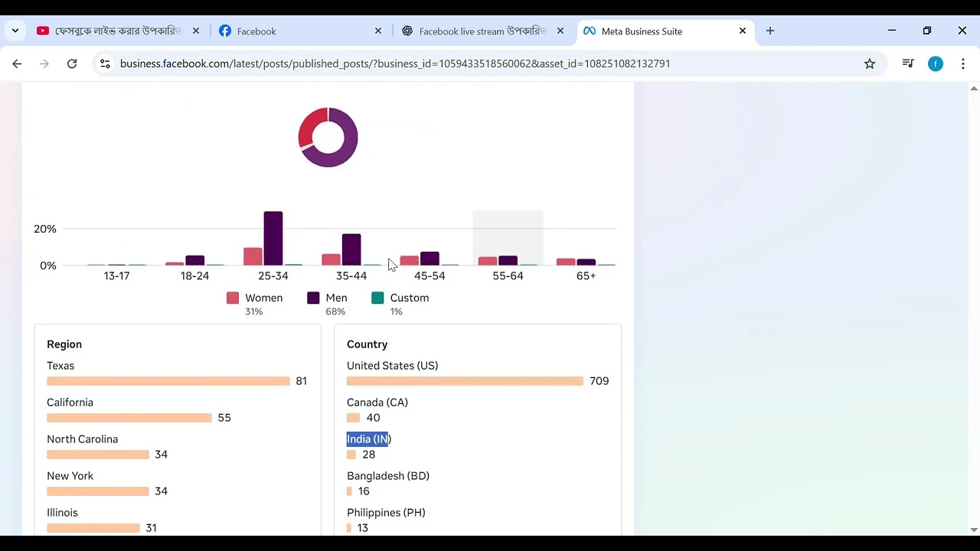
Task: Switch to Facebook live stream ChatGPT tab
Action: (482, 31)
